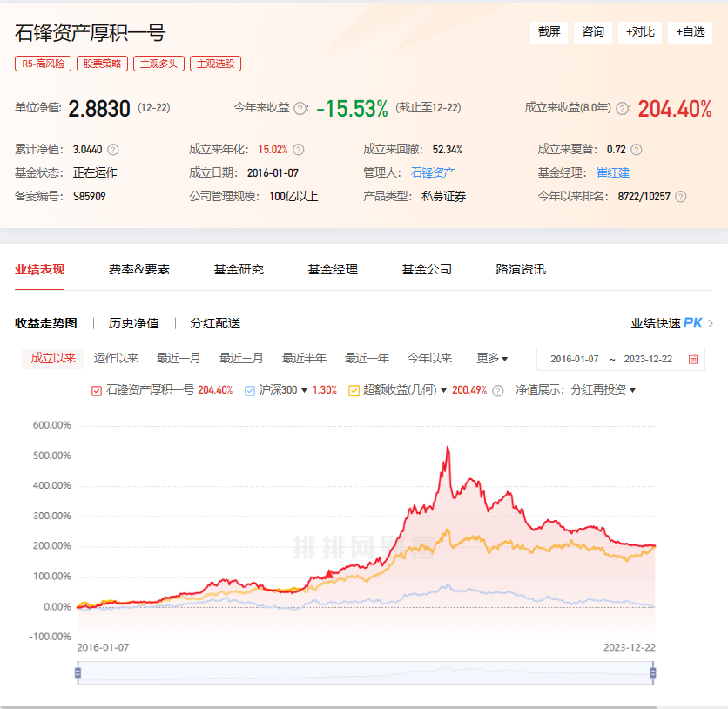Viewport: 728px width, 709px height.
Task: Click help icon beside 今年以来排名
Action: point(681,196)
